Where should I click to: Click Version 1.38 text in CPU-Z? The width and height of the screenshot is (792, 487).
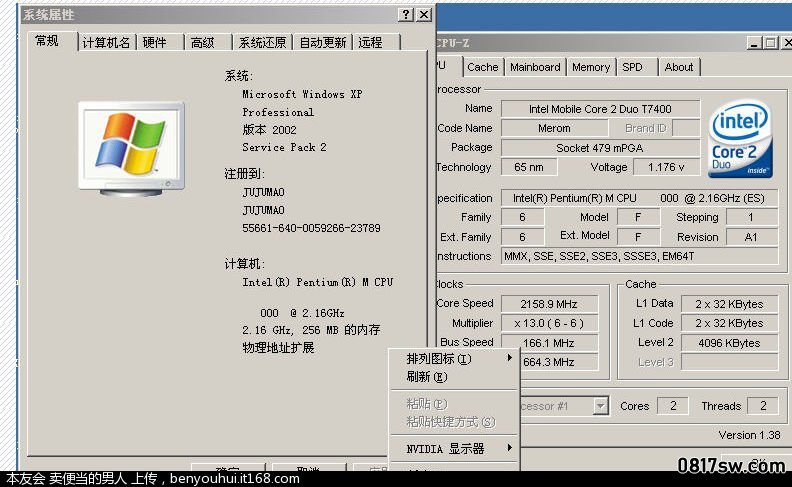click(750, 435)
